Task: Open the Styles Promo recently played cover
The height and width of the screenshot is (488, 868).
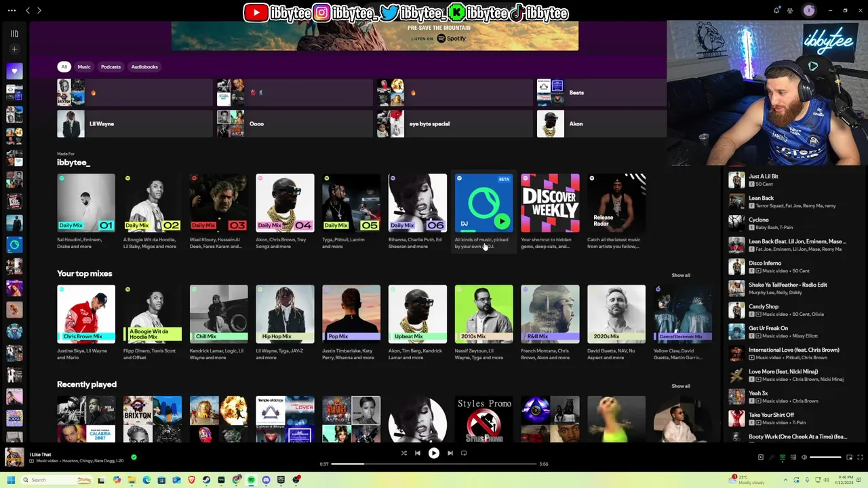Action: [484, 420]
